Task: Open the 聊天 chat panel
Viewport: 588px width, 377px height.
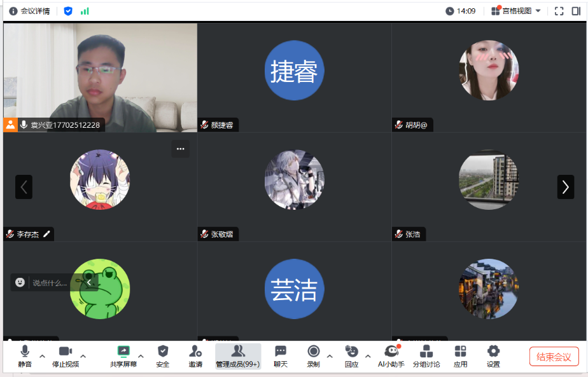Action: coord(280,352)
